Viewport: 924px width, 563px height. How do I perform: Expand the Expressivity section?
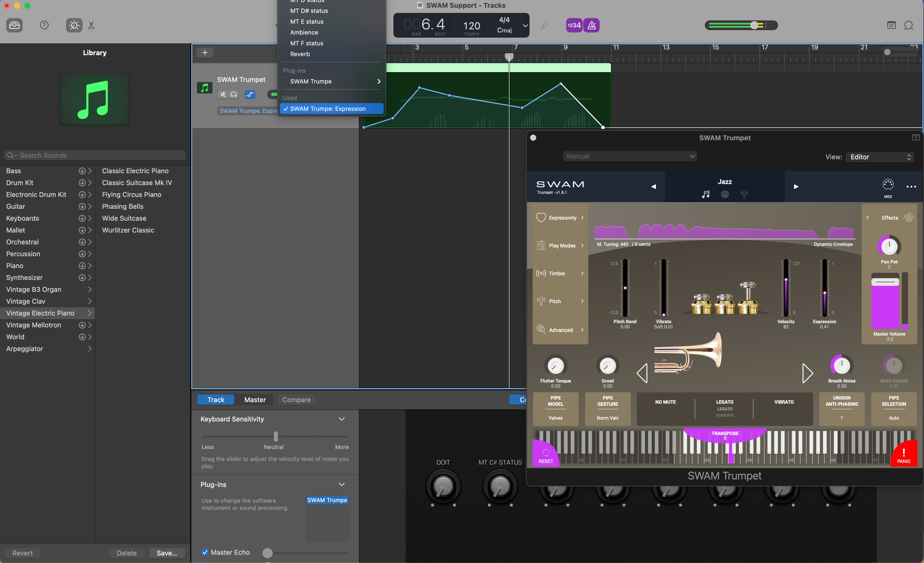click(560, 217)
